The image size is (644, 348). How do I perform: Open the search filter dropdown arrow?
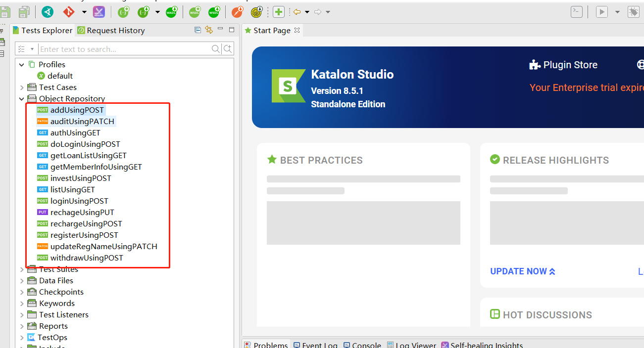[32, 49]
